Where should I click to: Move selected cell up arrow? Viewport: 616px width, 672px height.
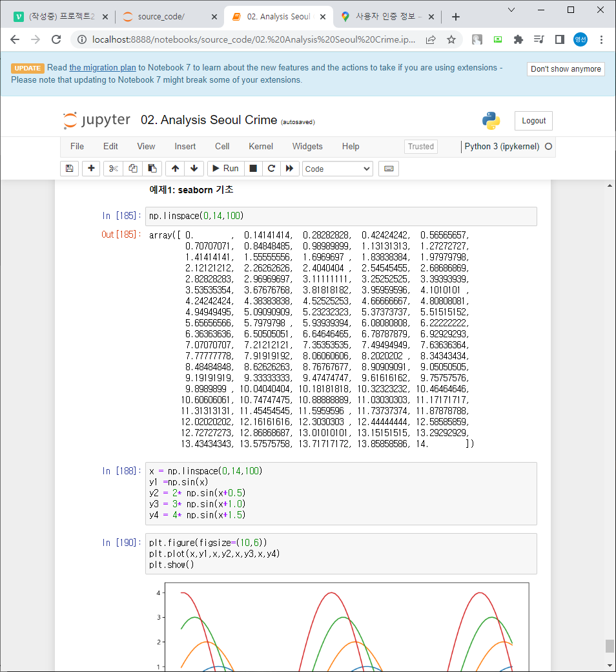point(175,169)
